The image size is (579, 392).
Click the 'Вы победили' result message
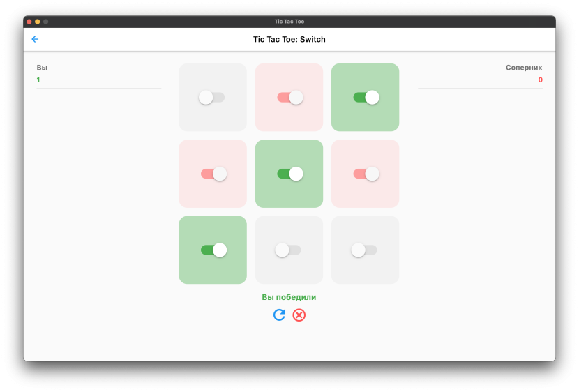pos(289,297)
